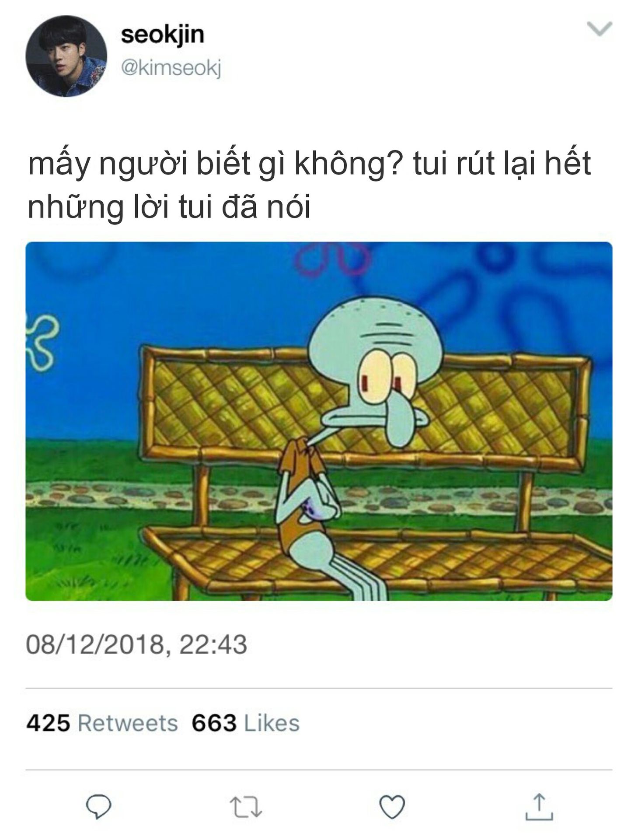Click the pink coral flower in sky
Image resolution: width=638 pixels, height=840 pixels.
tap(331, 259)
